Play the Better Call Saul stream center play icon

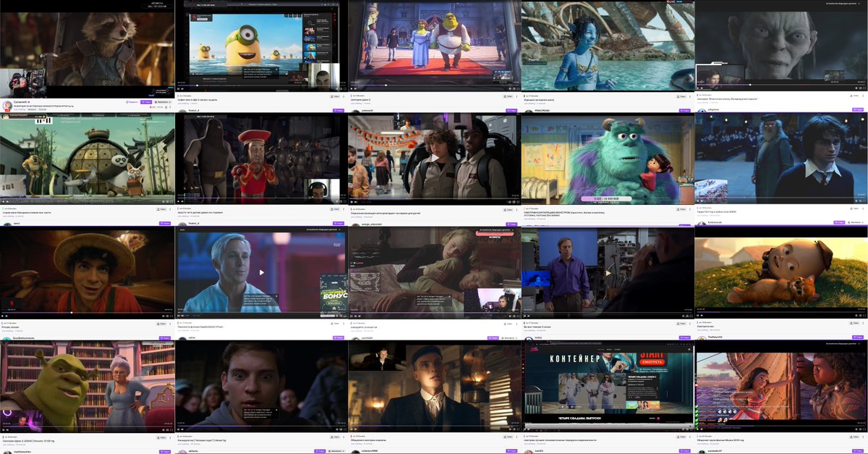click(608, 273)
